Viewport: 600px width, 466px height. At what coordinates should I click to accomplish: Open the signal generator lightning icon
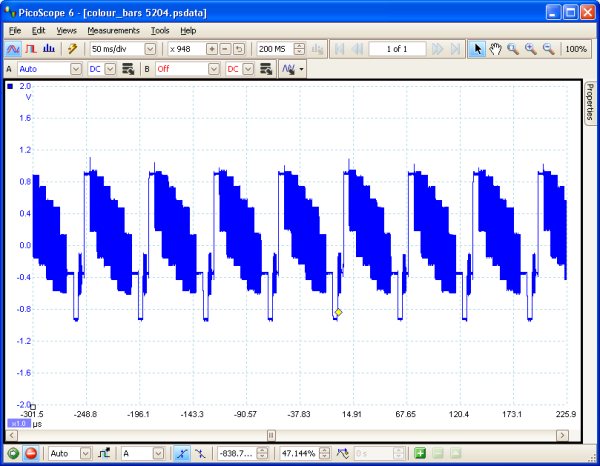point(72,49)
